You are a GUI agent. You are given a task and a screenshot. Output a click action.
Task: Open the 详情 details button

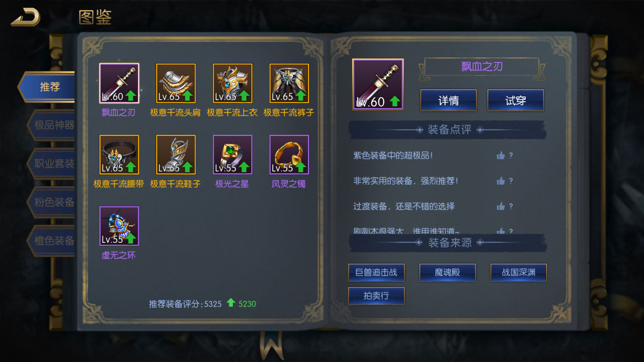pos(448,100)
